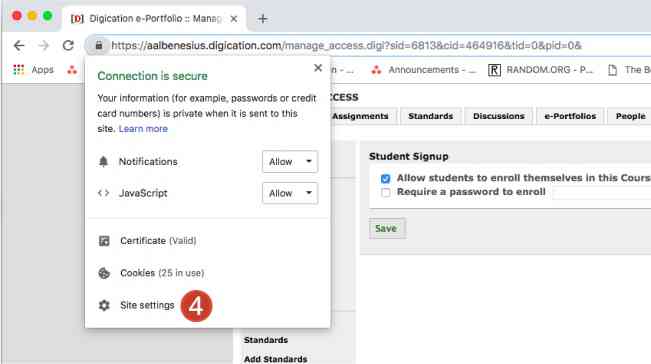Click the Cookies icon
This screenshot has width=651, height=364.
[104, 273]
